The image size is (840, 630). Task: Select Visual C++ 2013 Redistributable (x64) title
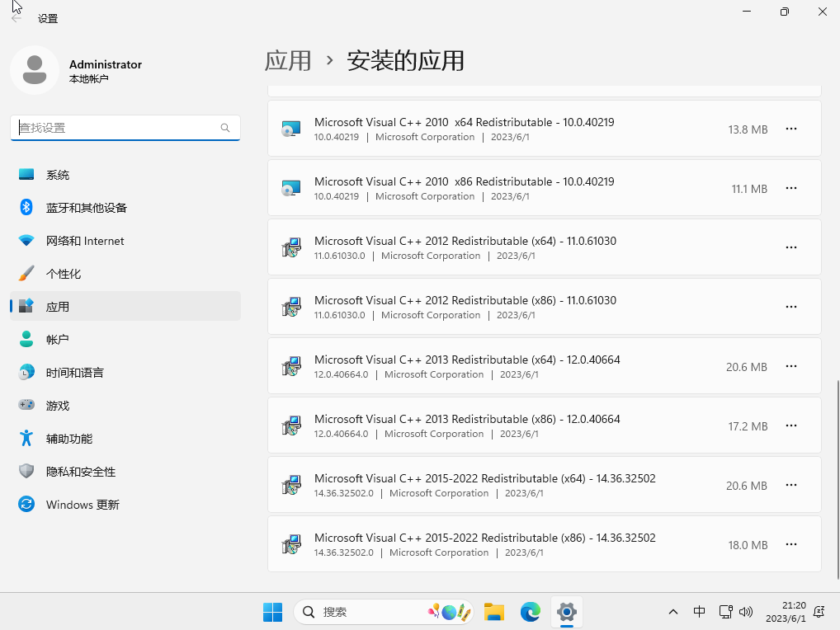(467, 360)
